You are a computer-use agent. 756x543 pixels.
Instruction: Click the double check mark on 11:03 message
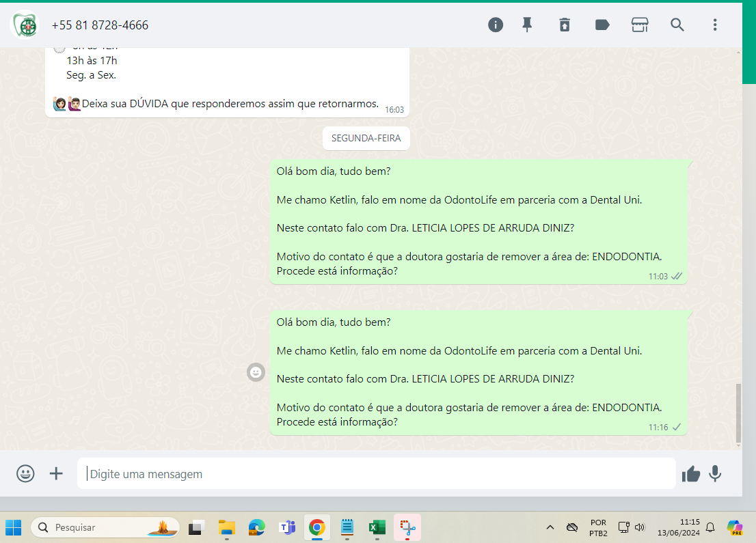677,276
